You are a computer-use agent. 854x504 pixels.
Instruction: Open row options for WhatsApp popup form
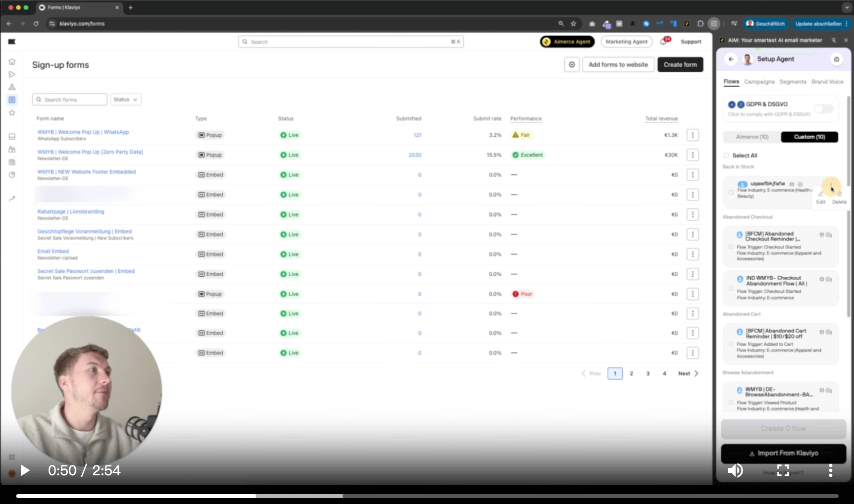[x=693, y=135]
